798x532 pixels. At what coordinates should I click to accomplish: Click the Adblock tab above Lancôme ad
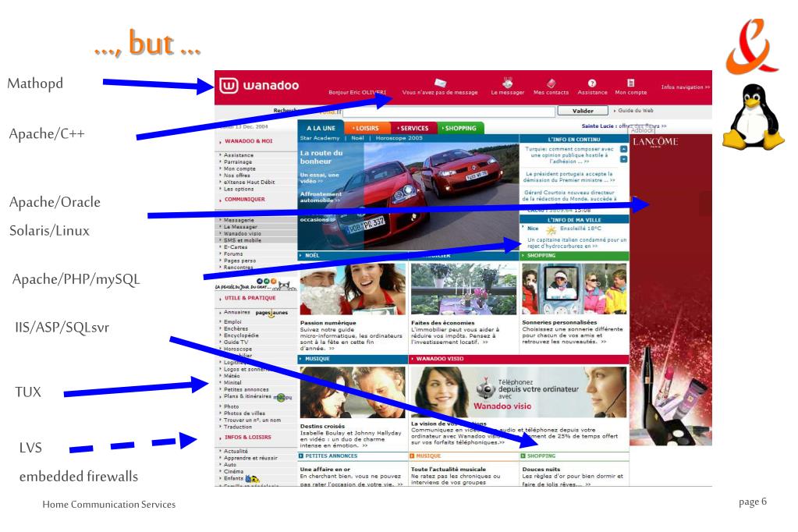pos(642,129)
